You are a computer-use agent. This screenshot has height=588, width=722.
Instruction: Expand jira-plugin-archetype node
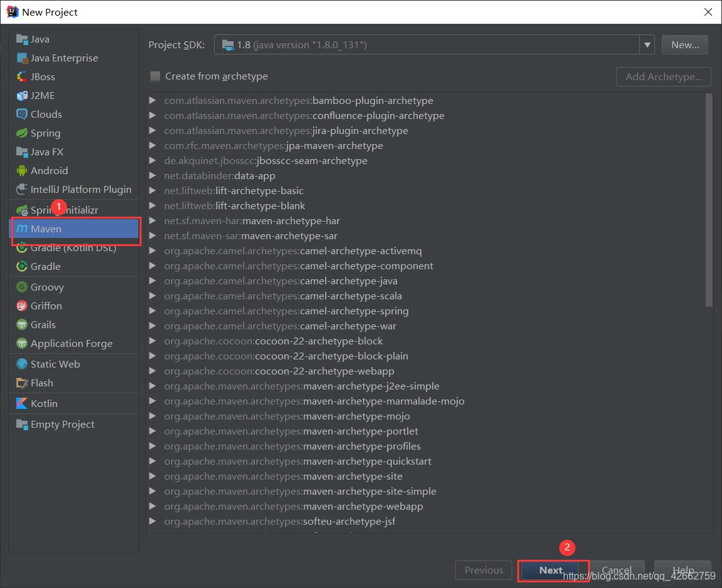point(152,131)
